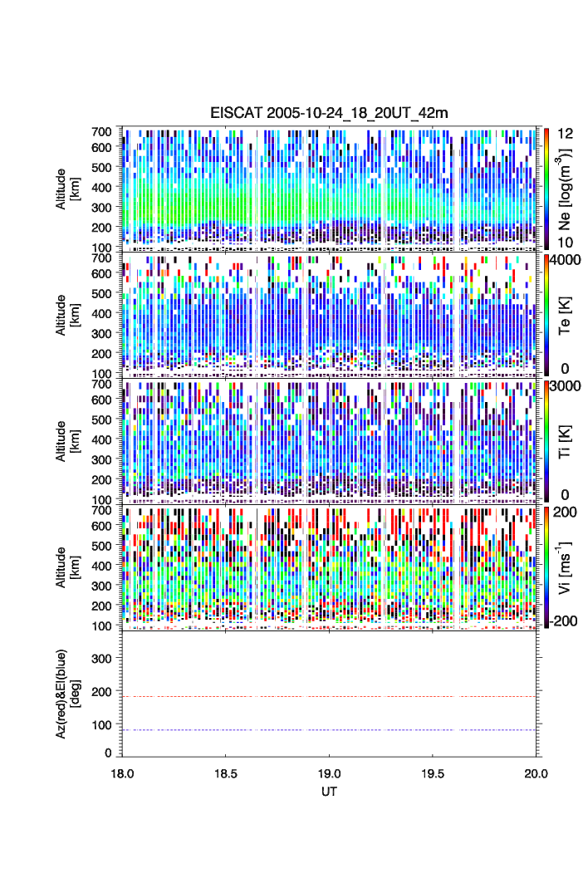Click the red azimuth line

332,696
